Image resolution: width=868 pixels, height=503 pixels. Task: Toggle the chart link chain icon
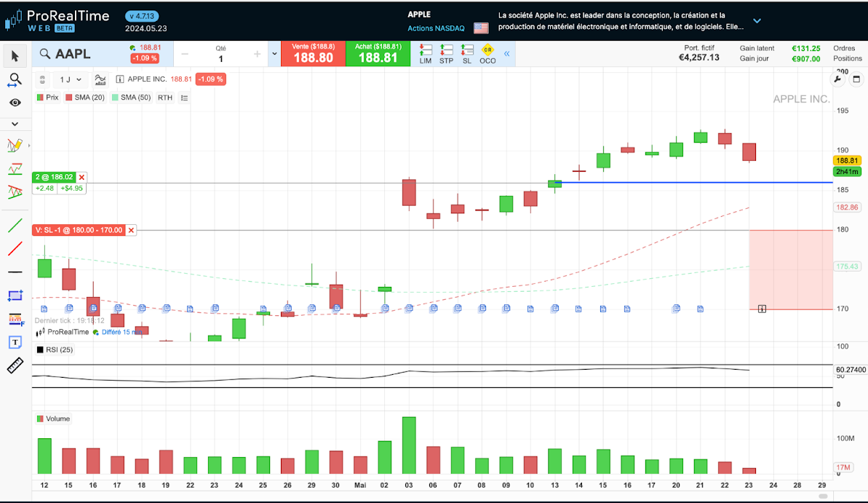[x=42, y=80]
